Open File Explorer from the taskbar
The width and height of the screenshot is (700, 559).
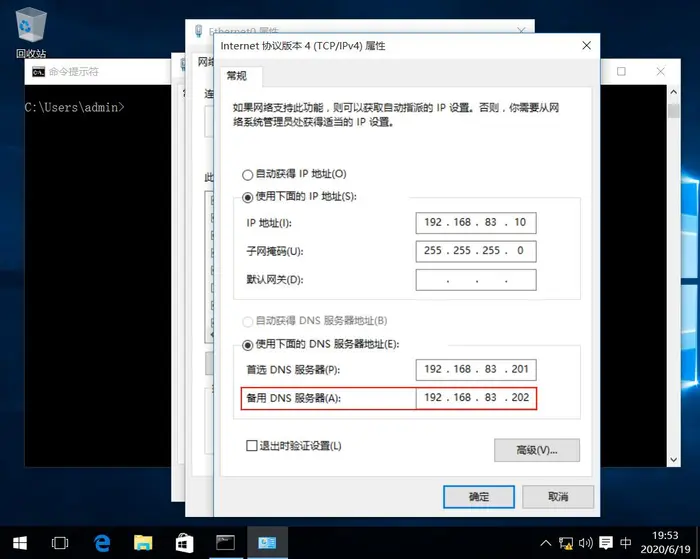tap(143, 543)
